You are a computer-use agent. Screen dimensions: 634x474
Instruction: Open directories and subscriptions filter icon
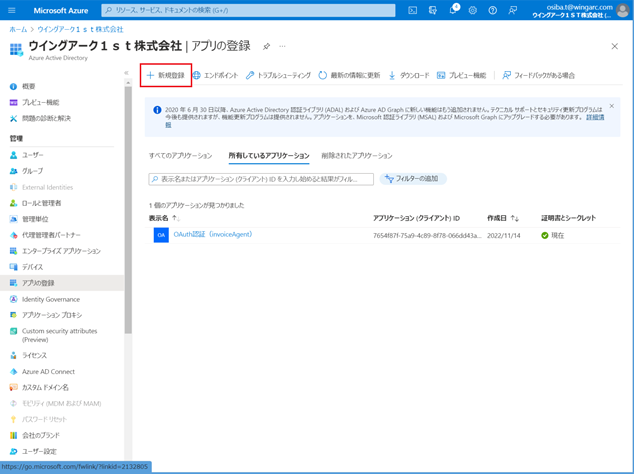(433, 11)
